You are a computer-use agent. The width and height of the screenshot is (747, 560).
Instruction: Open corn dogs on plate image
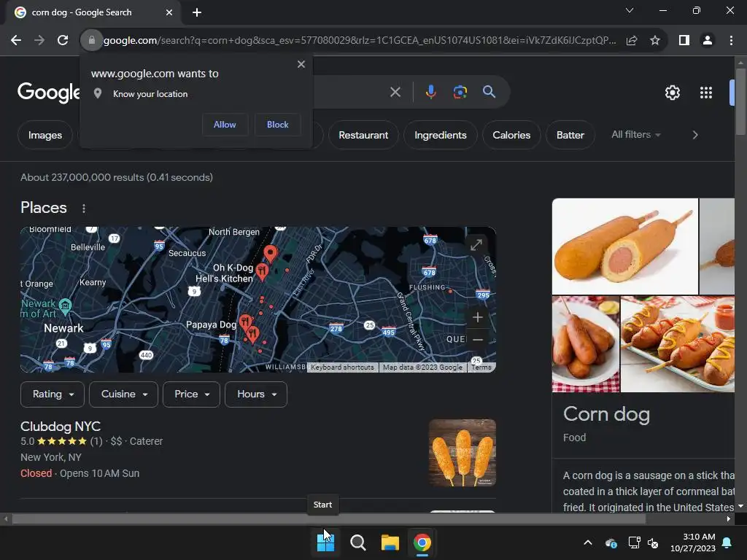point(586,344)
